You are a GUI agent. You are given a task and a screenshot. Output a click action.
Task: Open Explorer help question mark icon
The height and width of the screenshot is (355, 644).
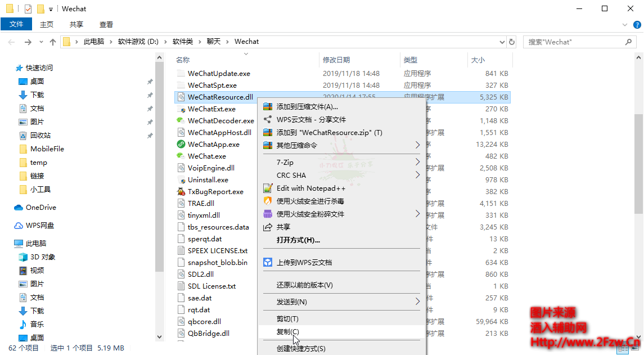pos(637,25)
